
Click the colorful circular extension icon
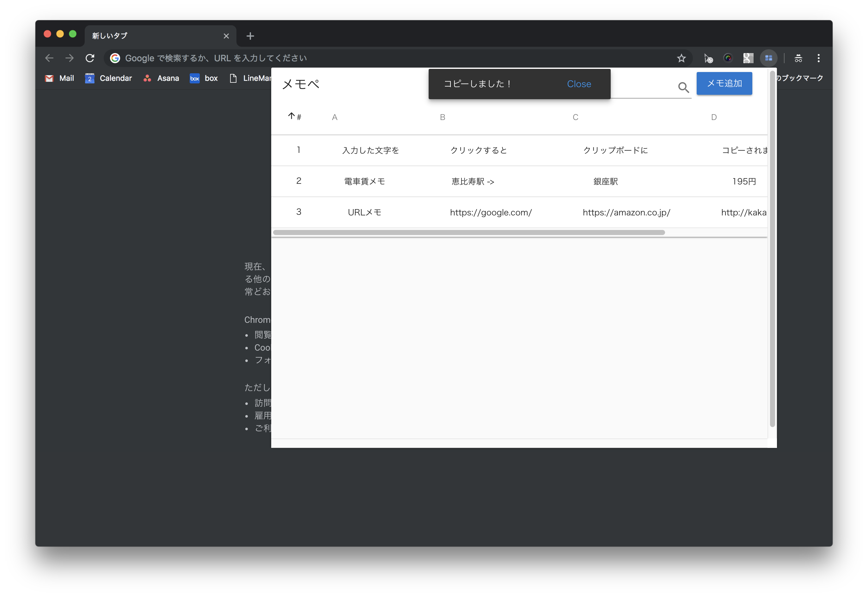tap(728, 58)
